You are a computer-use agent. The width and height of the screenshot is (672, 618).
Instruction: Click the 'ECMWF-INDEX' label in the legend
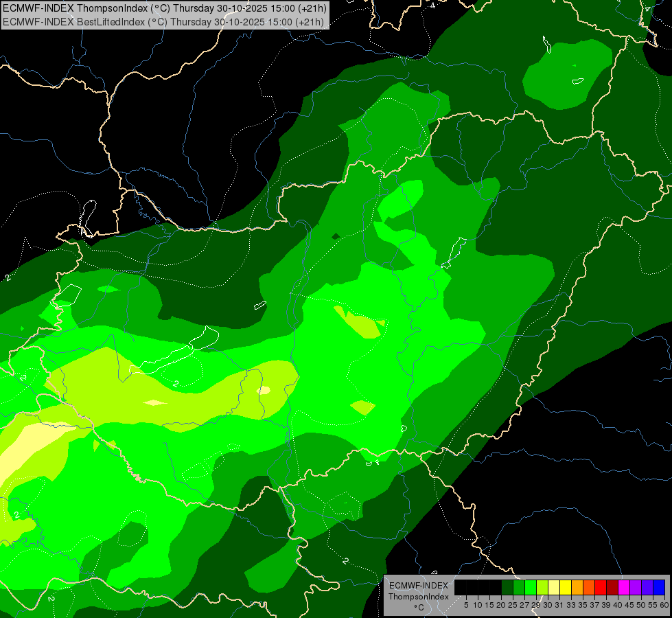(x=419, y=586)
